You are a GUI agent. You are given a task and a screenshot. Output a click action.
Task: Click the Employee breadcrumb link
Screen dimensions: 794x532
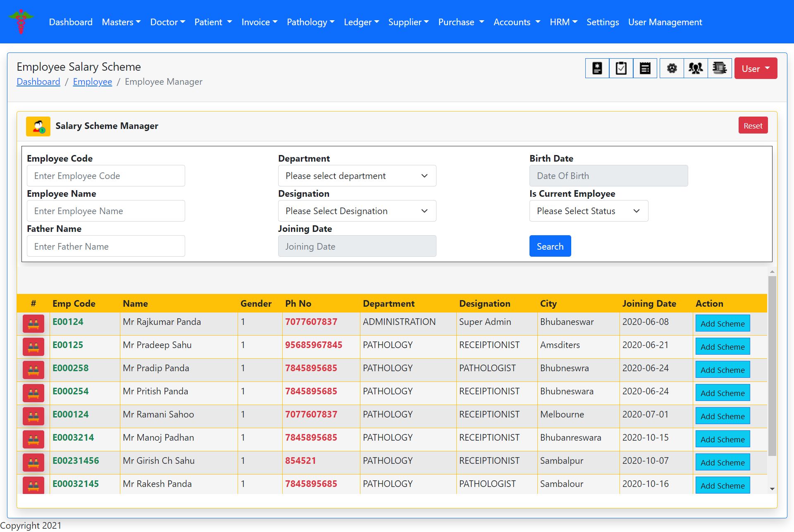(92, 82)
